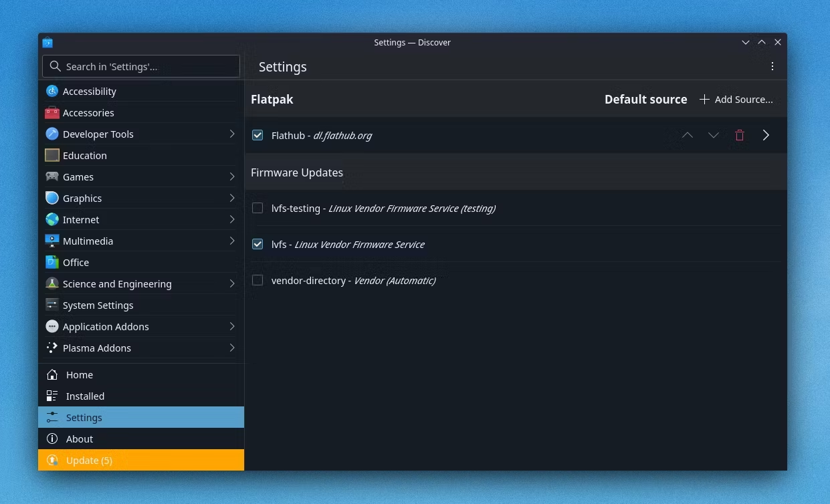Show Flathub source details chevron
The image size is (830, 504).
pyautogui.click(x=766, y=135)
